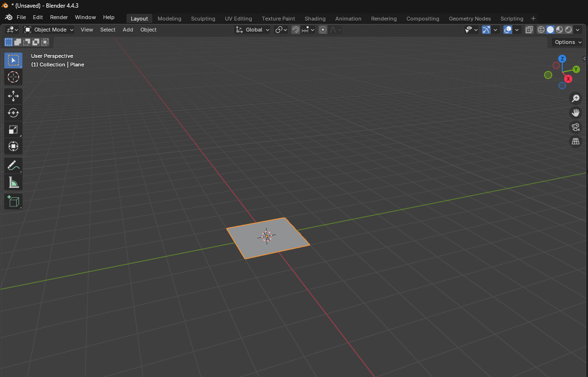The height and width of the screenshot is (377, 588).
Task: Click the Blender logo menu icon
Action: click(x=9, y=17)
